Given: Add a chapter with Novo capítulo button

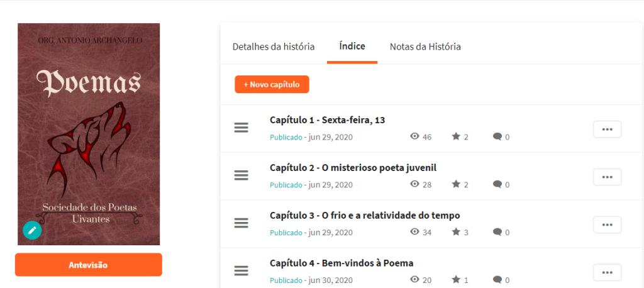Looking at the screenshot, I should tap(272, 84).
